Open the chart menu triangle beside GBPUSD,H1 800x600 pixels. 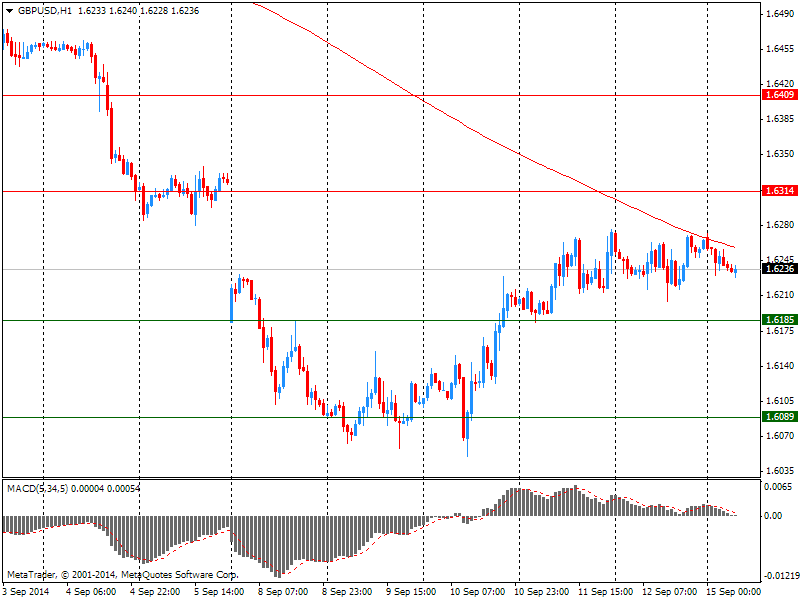[9, 11]
